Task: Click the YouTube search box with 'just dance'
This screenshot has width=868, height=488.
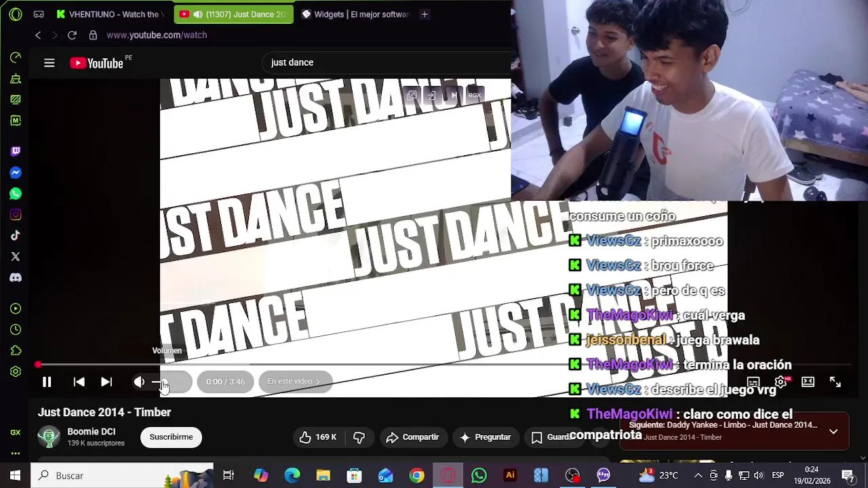Action: pyautogui.click(x=387, y=62)
